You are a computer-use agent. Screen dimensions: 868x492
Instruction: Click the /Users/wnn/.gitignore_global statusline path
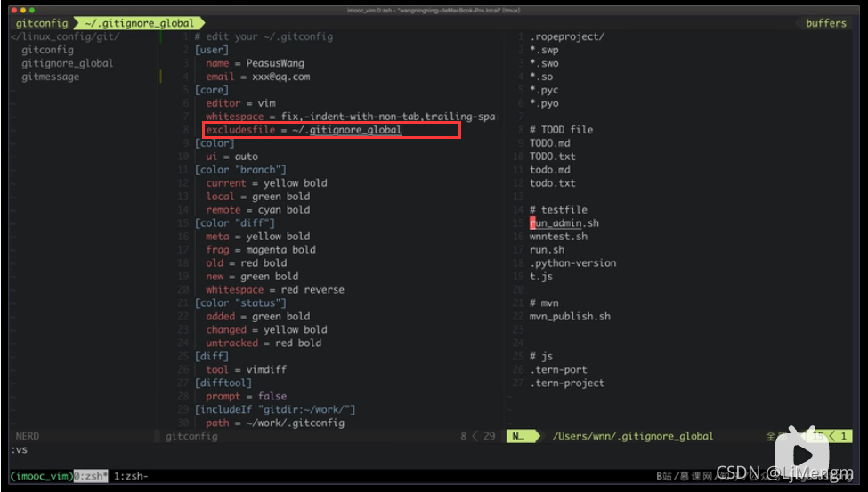click(633, 436)
